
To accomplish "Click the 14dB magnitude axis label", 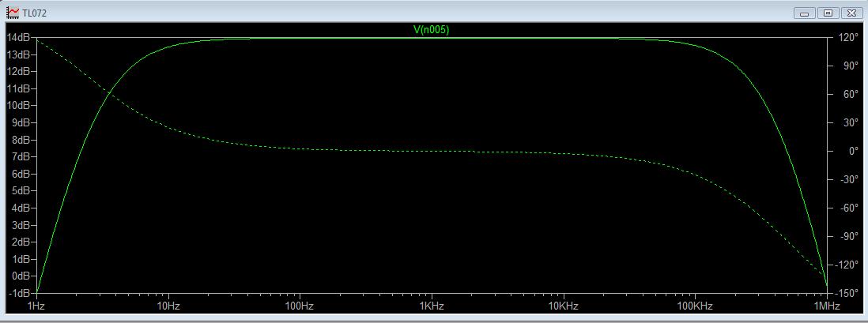I will click(18, 38).
